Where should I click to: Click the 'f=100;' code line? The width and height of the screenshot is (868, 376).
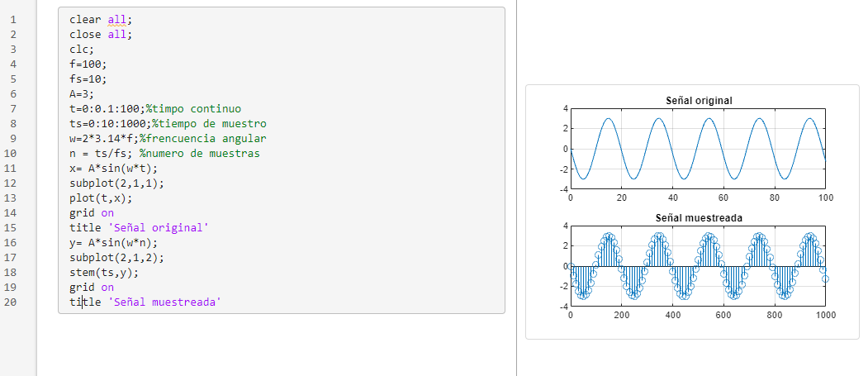pos(88,64)
